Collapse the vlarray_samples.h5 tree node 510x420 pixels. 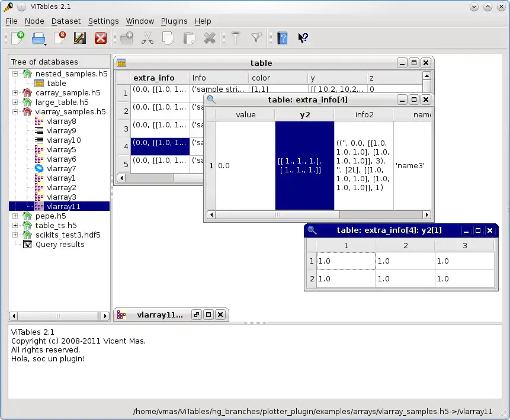tap(15, 112)
